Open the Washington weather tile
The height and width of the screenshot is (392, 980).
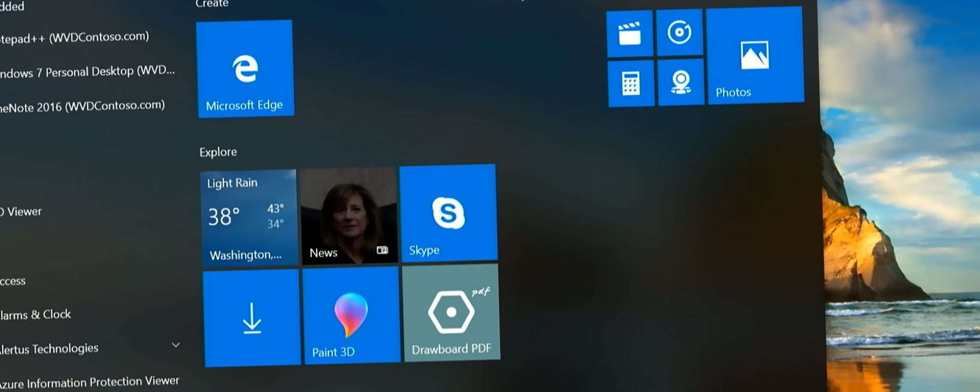point(249,218)
